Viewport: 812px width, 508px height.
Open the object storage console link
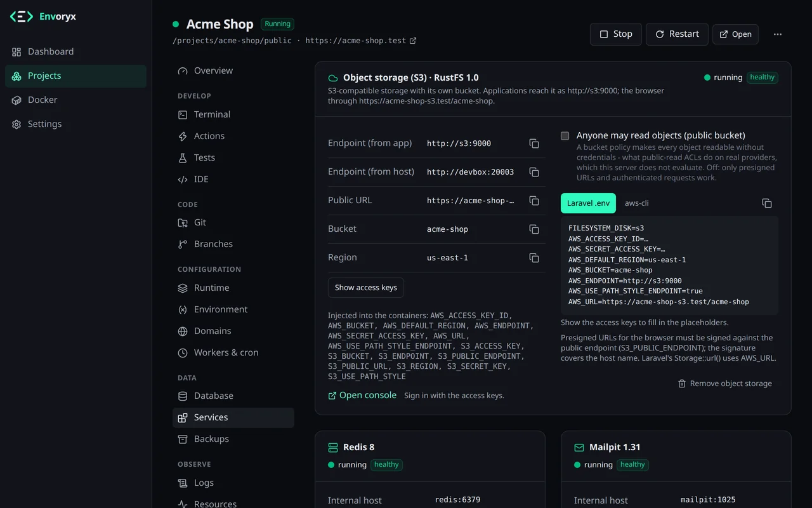(362, 396)
